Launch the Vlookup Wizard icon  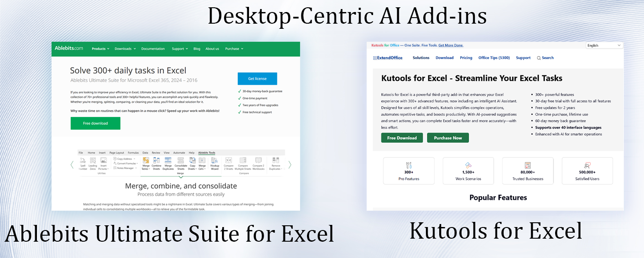point(215,161)
